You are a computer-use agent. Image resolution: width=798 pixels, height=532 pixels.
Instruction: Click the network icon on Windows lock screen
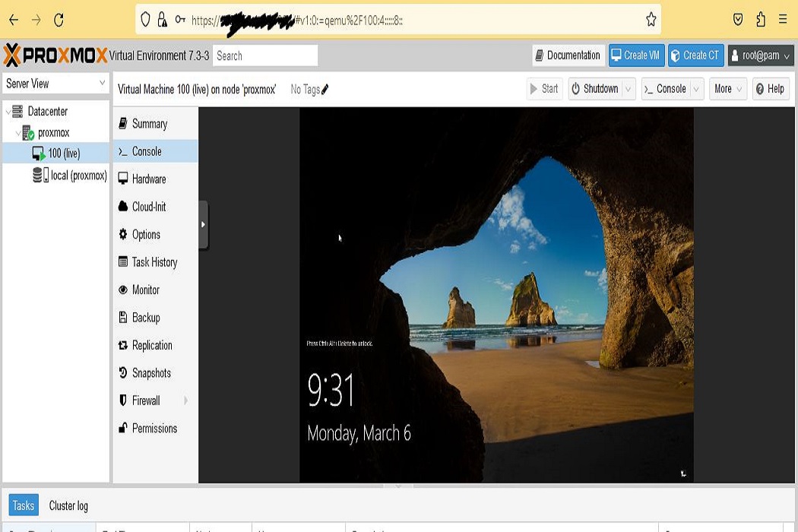683,473
